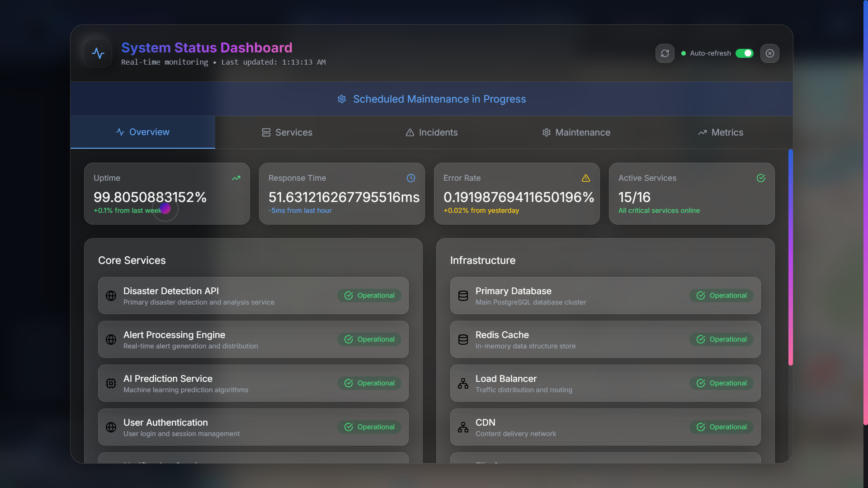Click the pulse logo icon in header
This screenshot has height=488, width=868.
coord(98,53)
